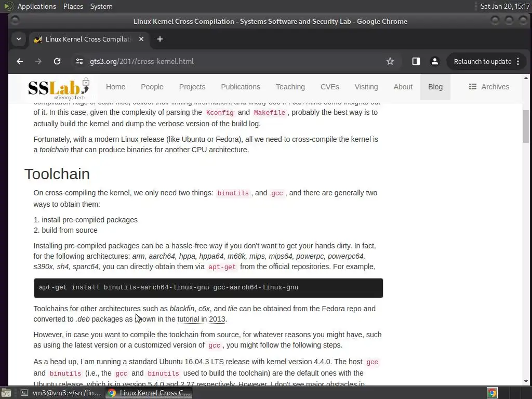This screenshot has width=532, height=399.
Task: Click the 'Kconfig' inline code
Action: pyautogui.click(x=220, y=113)
